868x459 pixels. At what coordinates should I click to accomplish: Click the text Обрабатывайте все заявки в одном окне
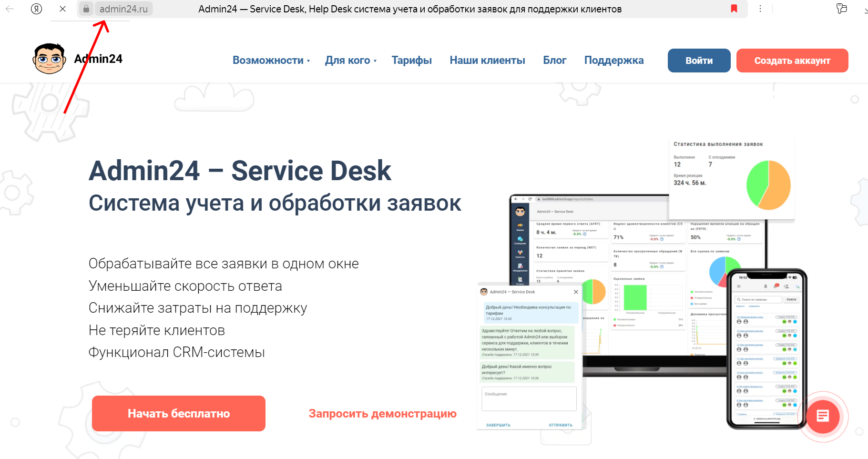(x=224, y=264)
